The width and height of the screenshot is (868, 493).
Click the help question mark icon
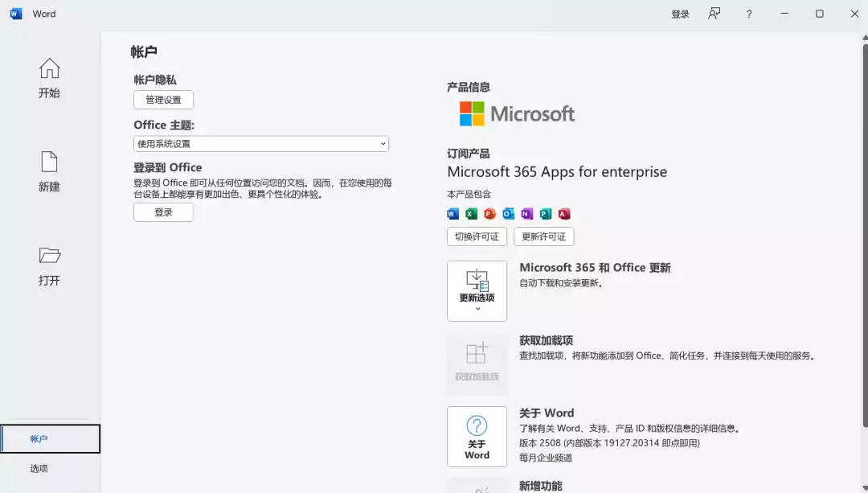[x=749, y=14]
